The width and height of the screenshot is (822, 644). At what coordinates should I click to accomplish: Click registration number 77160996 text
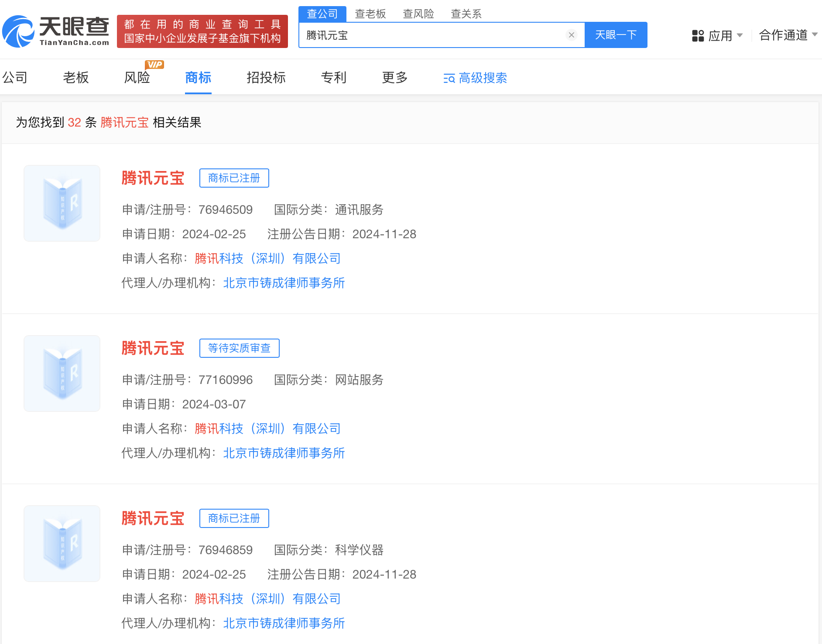pos(226,380)
